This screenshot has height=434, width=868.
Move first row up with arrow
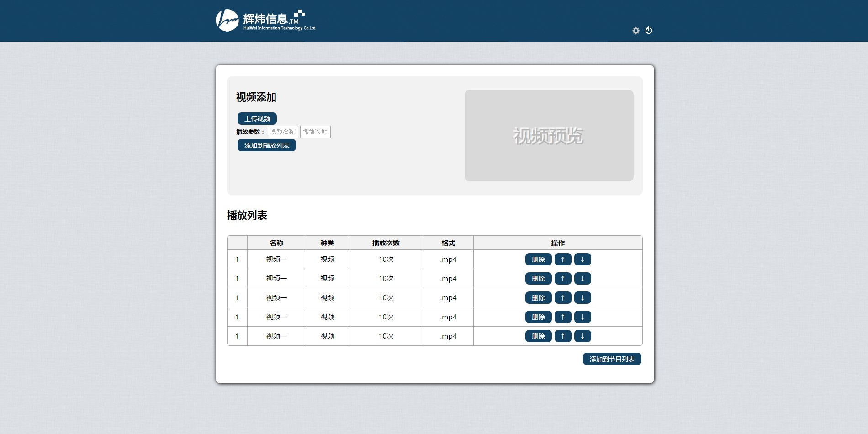(563, 259)
